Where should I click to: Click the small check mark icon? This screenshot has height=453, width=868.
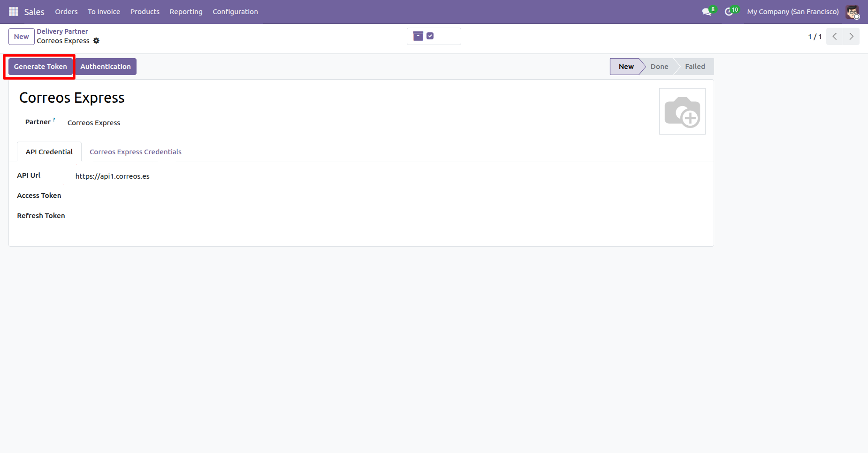[430, 36]
